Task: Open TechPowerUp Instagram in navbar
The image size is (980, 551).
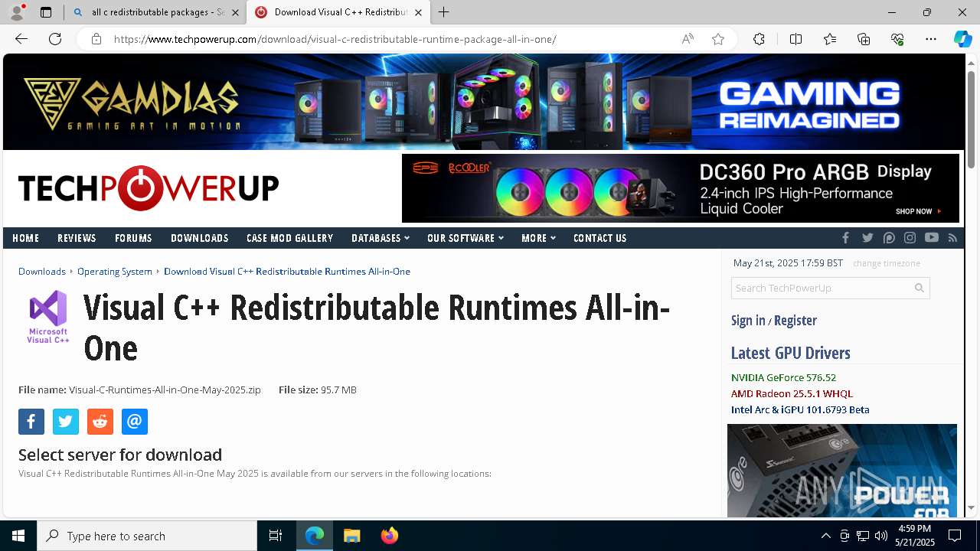Action: [x=910, y=238]
